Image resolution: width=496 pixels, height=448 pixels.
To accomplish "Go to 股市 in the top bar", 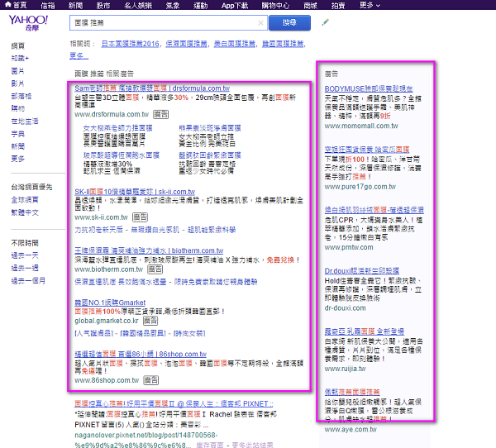I will click(x=103, y=6).
